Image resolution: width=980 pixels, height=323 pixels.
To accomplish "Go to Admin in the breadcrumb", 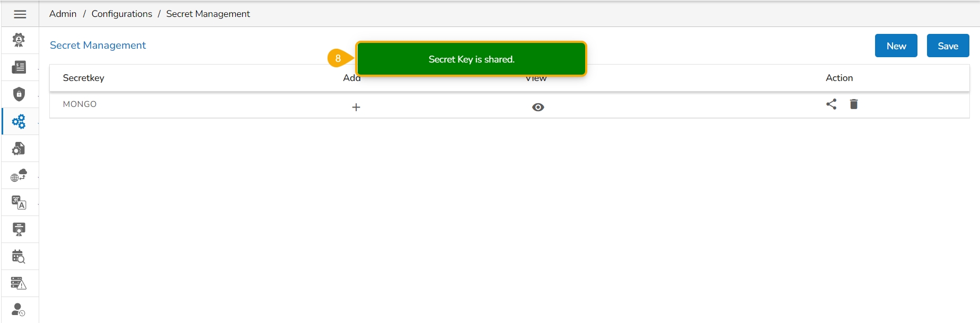I will (x=63, y=14).
